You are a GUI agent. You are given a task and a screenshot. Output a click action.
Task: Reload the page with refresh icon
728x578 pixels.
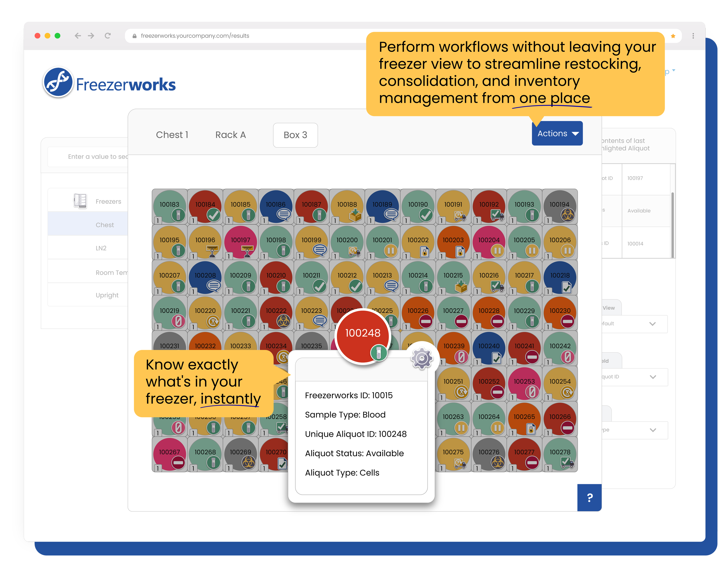tap(108, 36)
